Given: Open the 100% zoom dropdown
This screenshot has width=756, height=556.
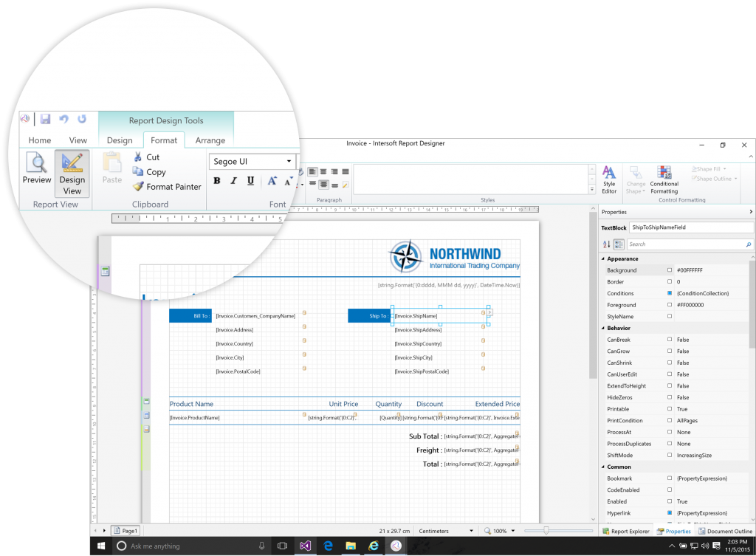Looking at the screenshot, I should (x=512, y=531).
